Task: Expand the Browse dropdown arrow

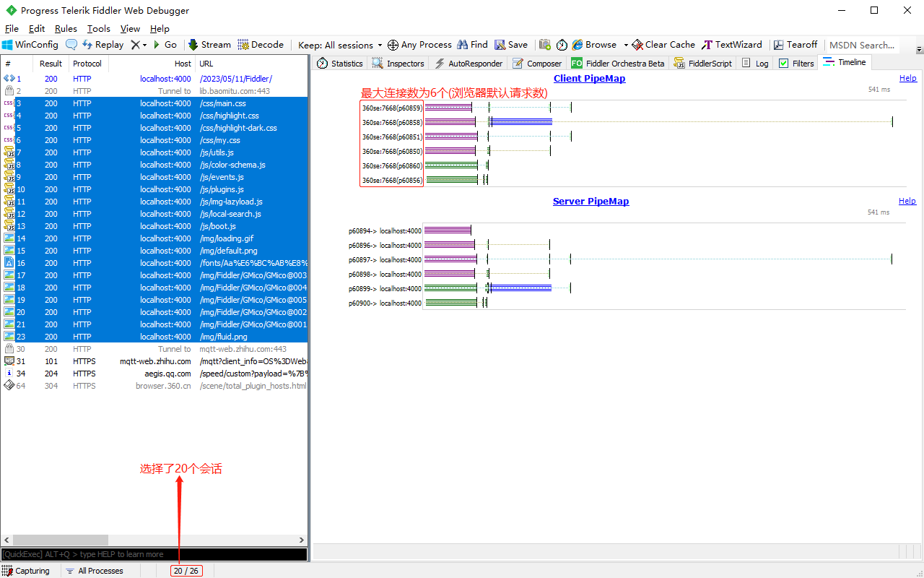Action: (626, 45)
